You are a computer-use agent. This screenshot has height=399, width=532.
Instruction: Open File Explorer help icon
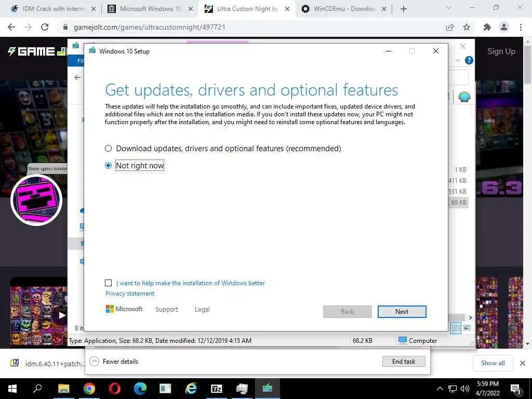[469, 60]
